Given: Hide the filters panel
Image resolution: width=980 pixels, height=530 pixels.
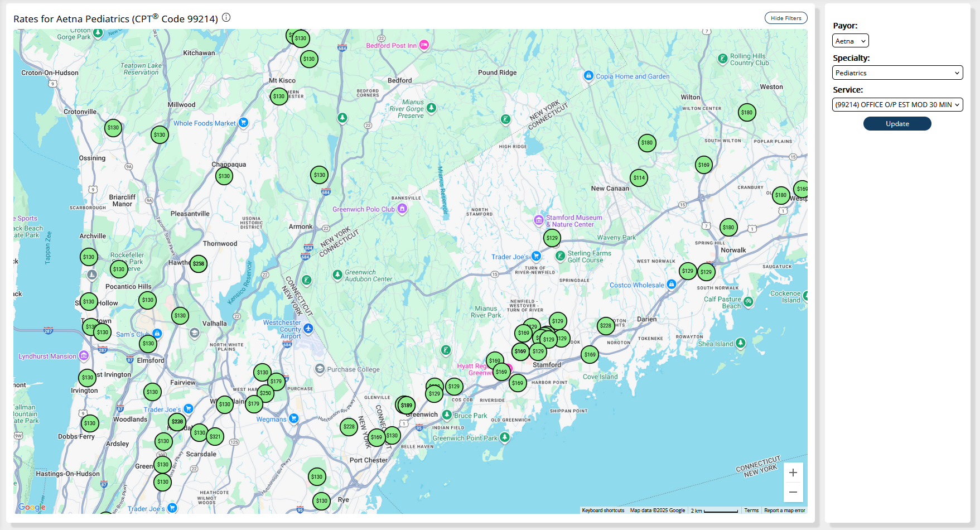Looking at the screenshot, I should pos(786,18).
